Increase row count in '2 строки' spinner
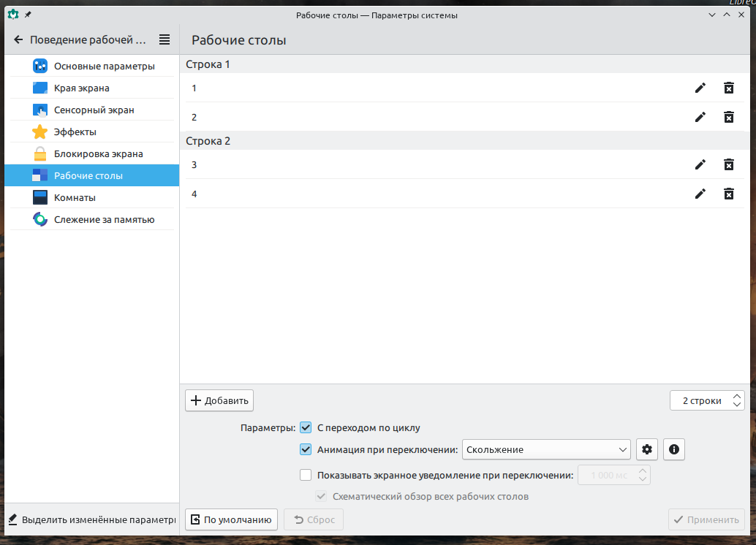756x545 pixels. [737, 397]
